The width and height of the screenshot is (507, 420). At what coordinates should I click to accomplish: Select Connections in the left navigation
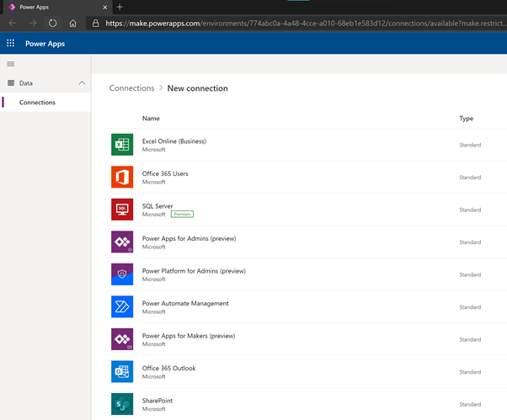(37, 103)
